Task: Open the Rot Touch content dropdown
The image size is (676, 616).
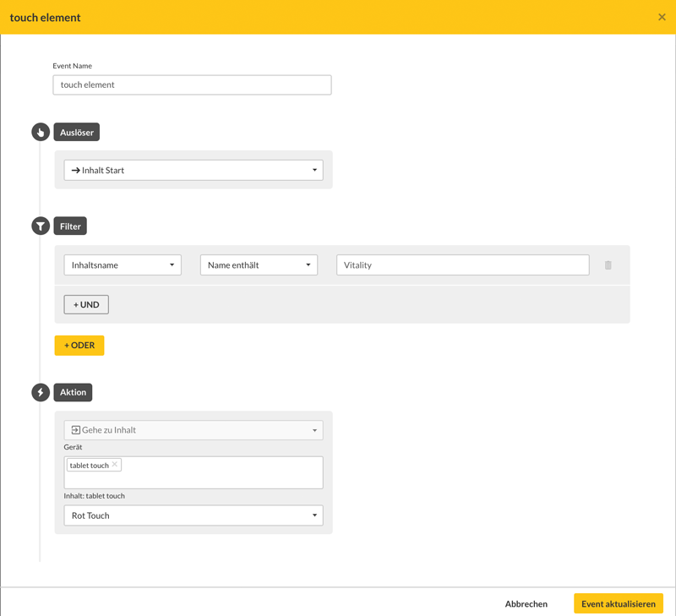Action: click(x=194, y=515)
